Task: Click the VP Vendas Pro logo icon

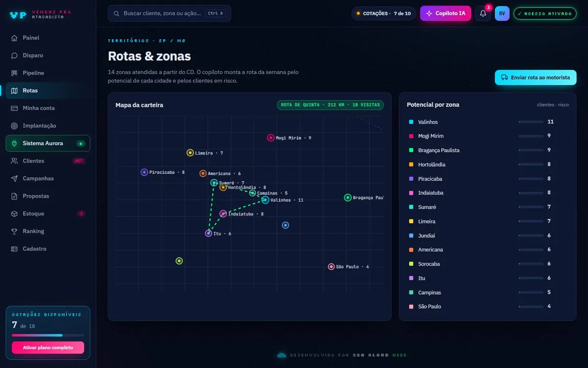Action: point(18,15)
